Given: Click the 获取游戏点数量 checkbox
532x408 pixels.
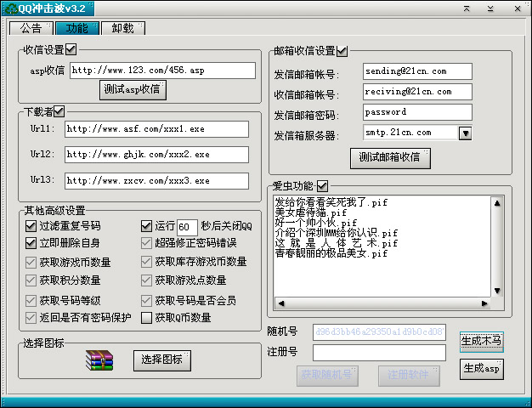Looking at the screenshot, I should pyautogui.click(x=146, y=280).
